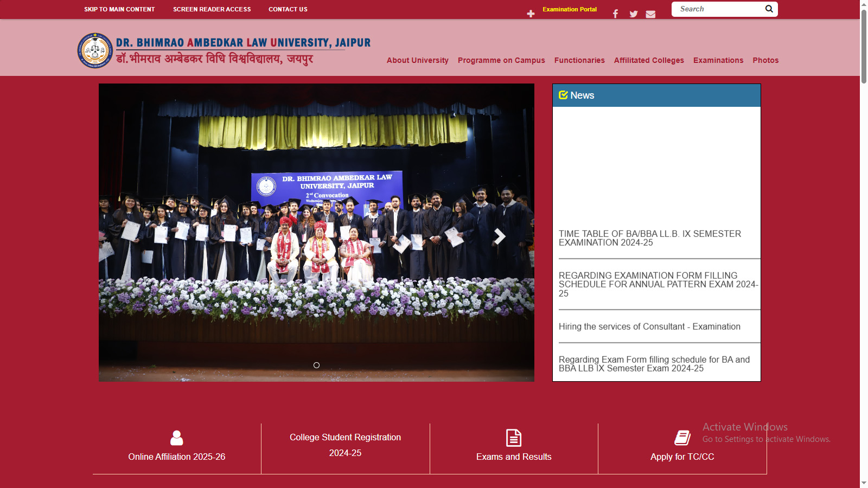The image size is (868, 488).
Task: Open Exam Form filling schedule IX Semester news
Action: pyautogui.click(x=654, y=364)
